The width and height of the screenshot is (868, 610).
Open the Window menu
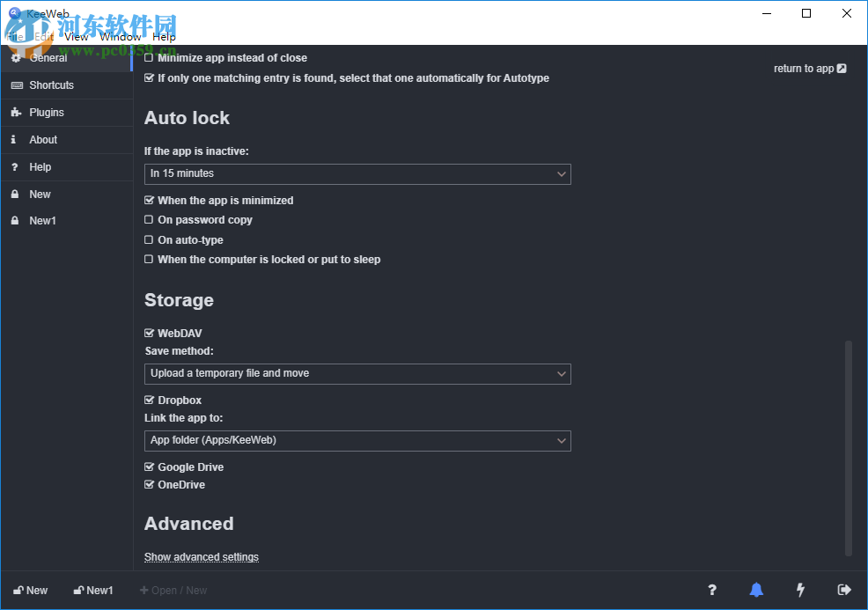click(121, 36)
